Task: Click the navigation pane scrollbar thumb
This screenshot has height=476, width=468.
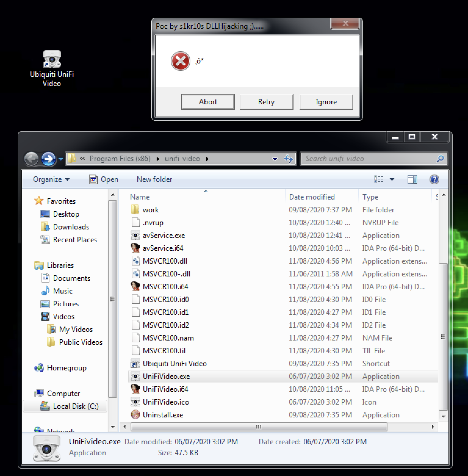Action: pos(113,299)
